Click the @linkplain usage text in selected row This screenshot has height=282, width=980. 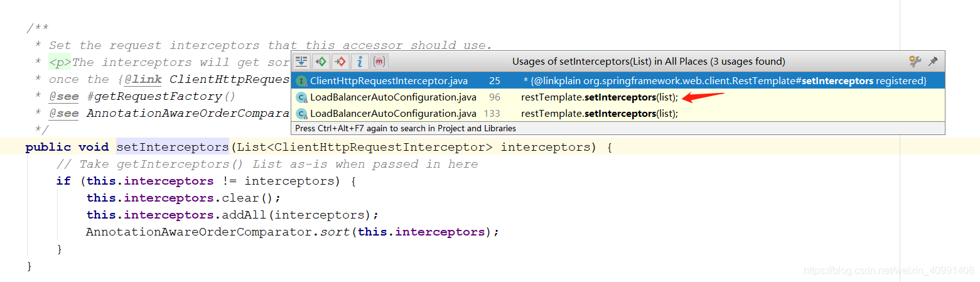[x=725, y=81]
